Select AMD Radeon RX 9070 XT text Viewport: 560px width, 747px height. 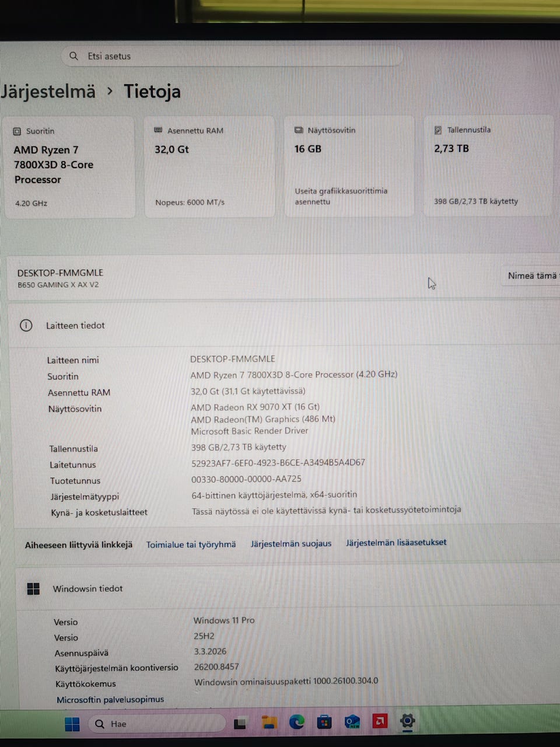click(255, 407)
